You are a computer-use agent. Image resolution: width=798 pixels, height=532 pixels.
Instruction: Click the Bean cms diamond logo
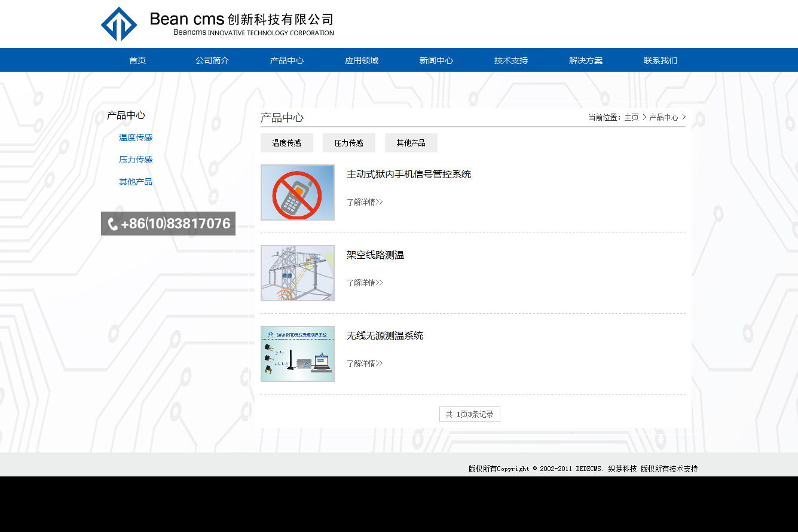pyautogui.click(x=119, y=24)
